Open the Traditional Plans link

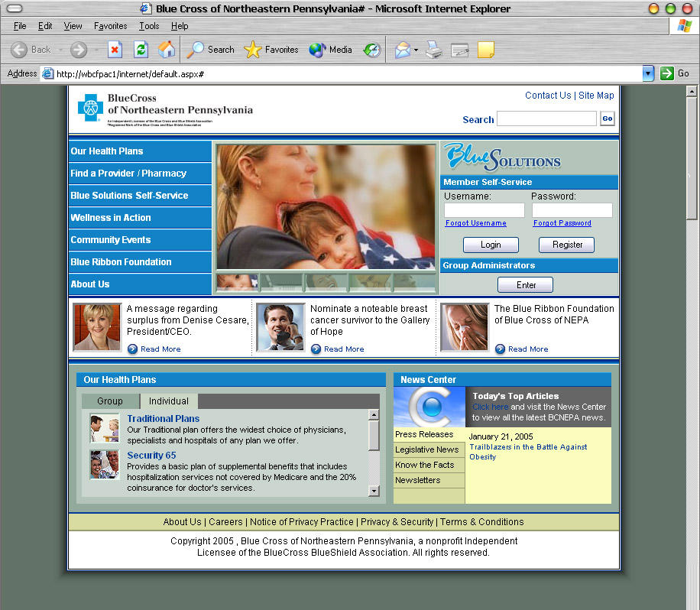163,418
